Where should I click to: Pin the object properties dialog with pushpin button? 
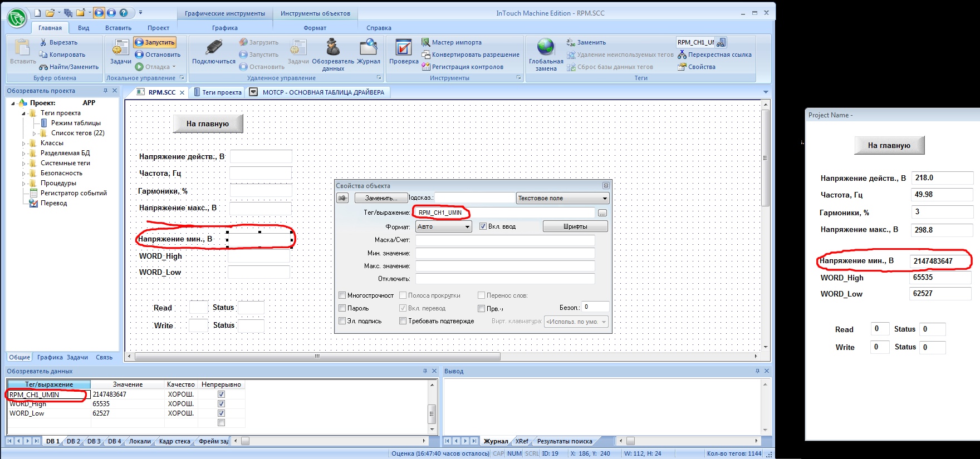pyautogui.click(x=343, y=198)
